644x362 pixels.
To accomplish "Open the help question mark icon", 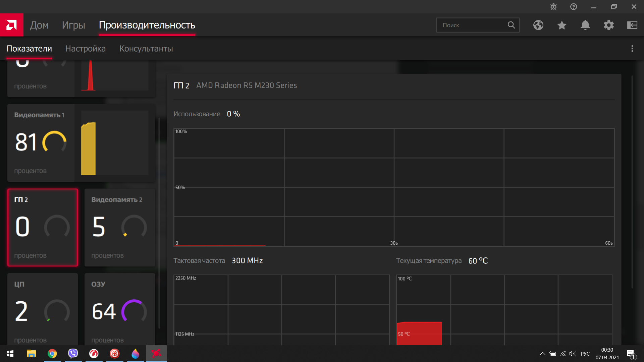I will click(574, 7).
